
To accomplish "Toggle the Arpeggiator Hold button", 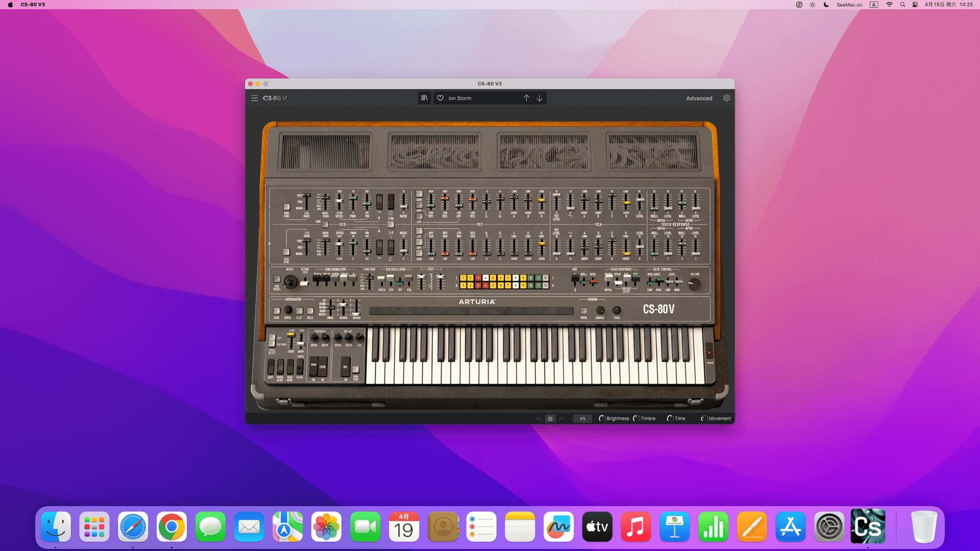I will pos(310,311).
